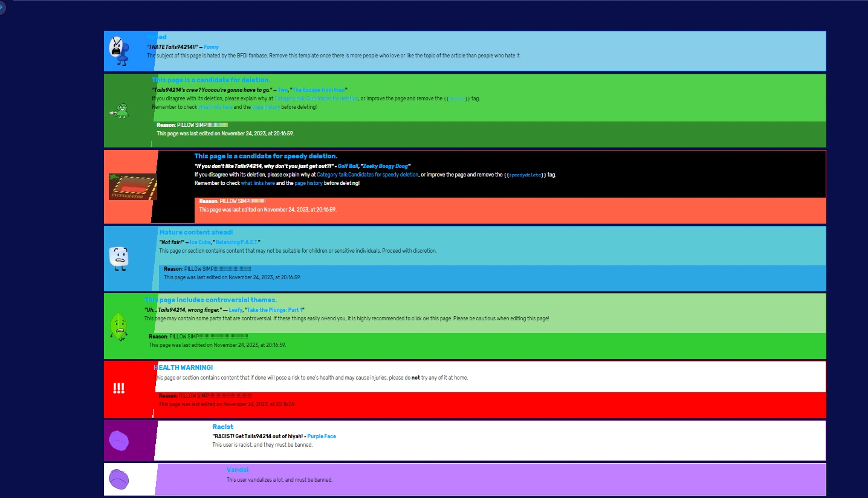Viewport: 868px width, 498px height.
Task: Click "The Escape from Four" link
Action: [x=319, y=89]
